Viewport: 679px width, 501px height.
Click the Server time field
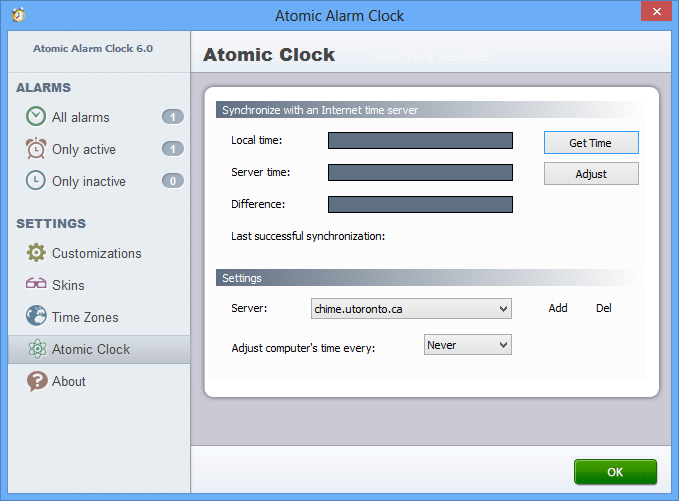(x=420, y=172)
